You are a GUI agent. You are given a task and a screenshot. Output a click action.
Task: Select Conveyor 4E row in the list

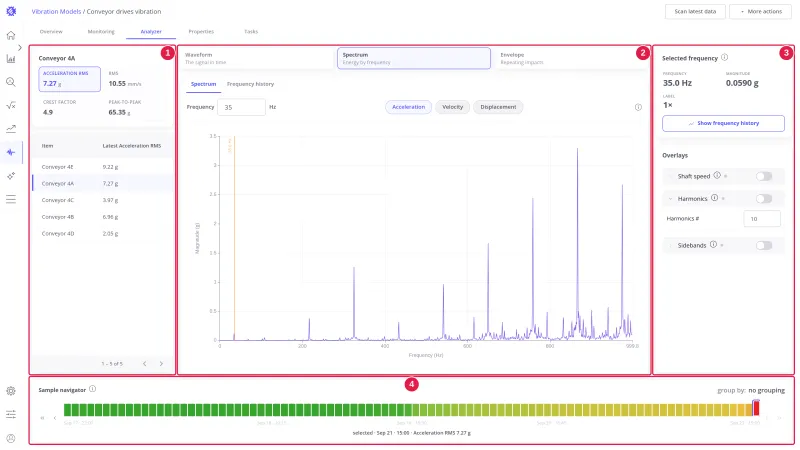click(103, 167)
